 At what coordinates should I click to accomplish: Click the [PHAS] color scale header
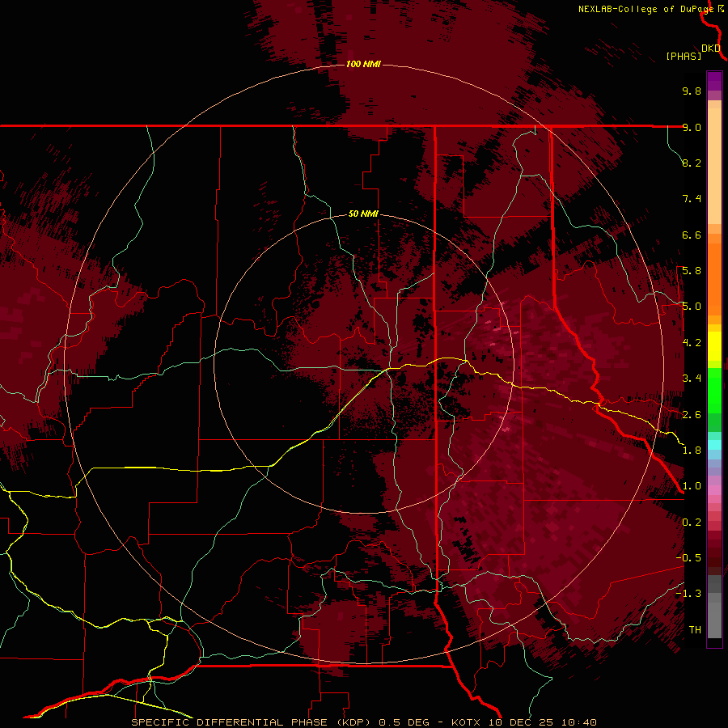click(684, 57)
